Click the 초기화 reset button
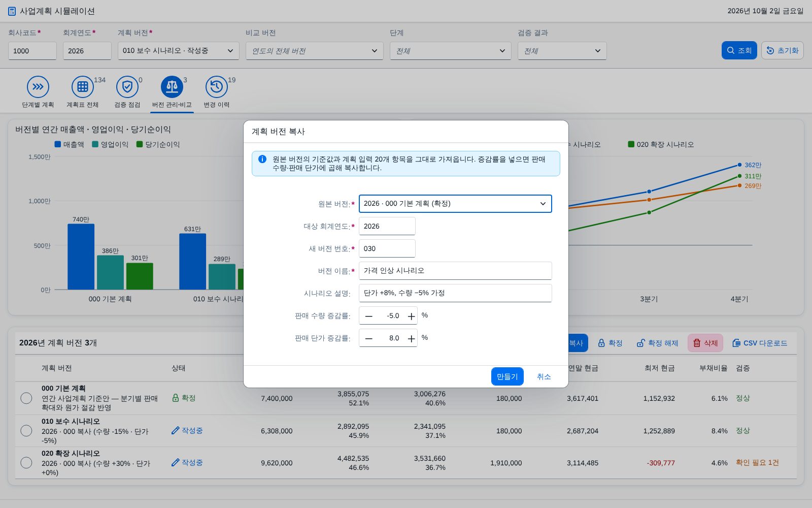Viewport: 812px width, 508px height. 783,50
